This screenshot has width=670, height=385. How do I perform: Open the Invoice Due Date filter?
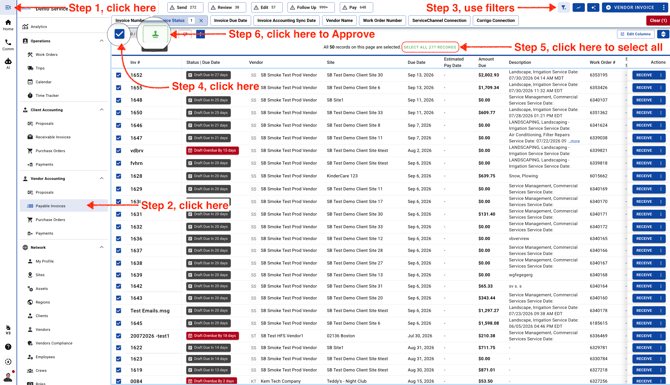pos(230,20)
